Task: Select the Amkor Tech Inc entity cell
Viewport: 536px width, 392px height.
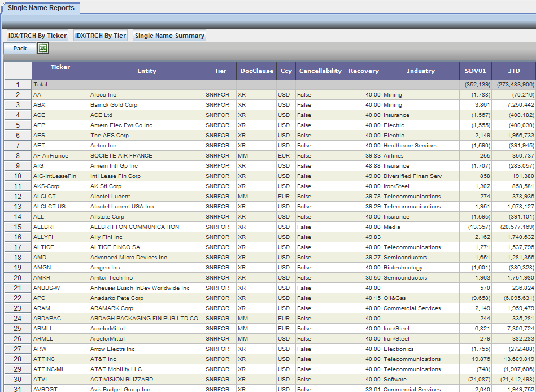Action: [x=147, y=278]
